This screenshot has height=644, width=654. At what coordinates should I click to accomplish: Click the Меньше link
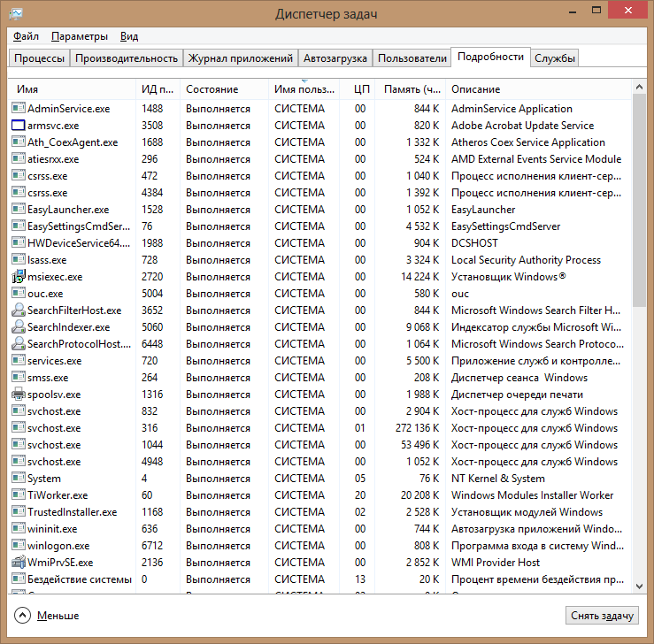(x=58, y=616)
